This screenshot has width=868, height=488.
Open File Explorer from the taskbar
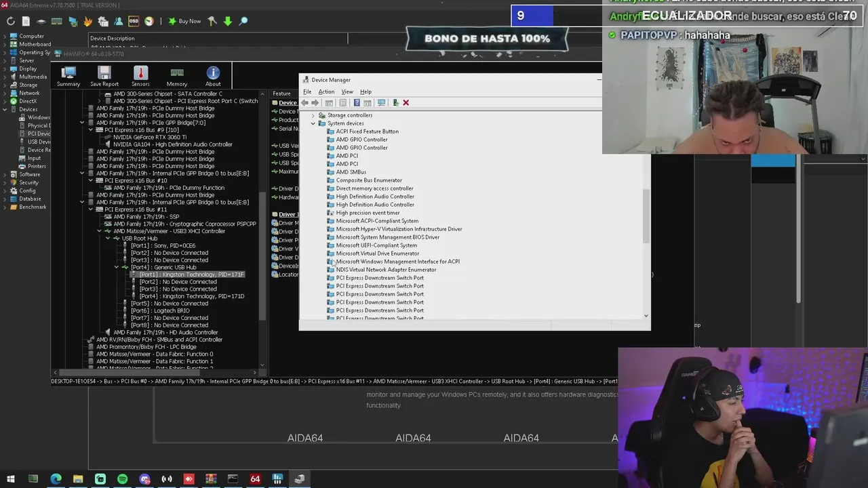78,479
